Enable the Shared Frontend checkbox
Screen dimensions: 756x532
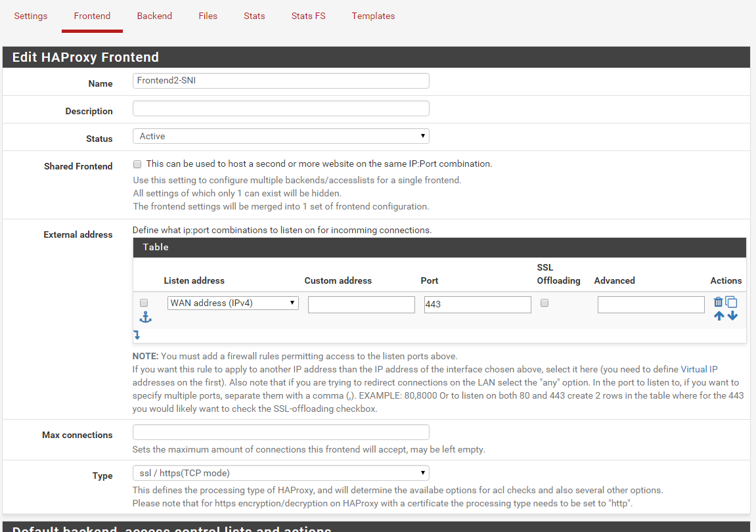point(137,164)
